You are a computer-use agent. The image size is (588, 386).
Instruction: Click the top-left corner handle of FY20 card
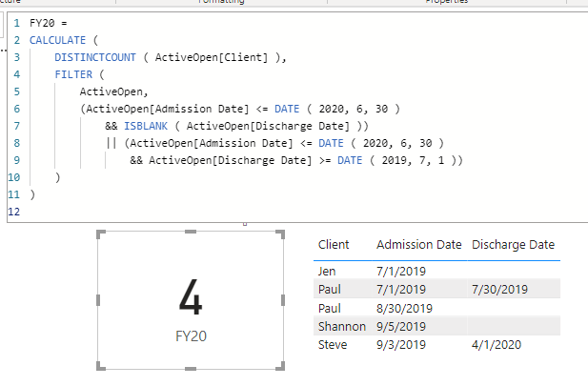[101, 234]
